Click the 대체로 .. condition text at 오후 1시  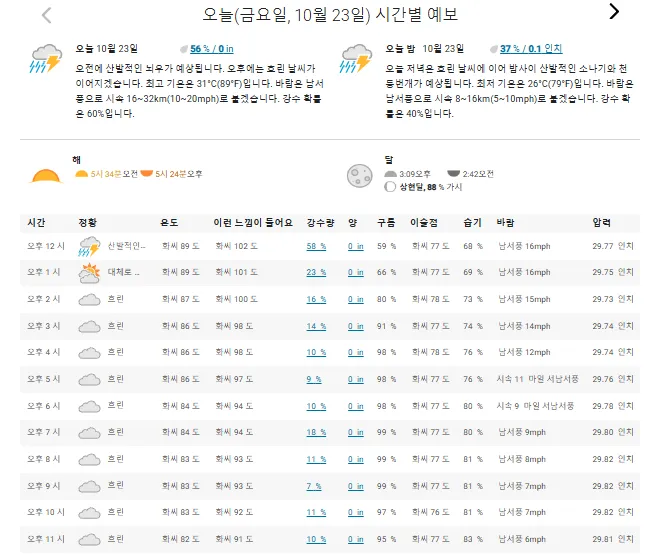tap(124, 272)
